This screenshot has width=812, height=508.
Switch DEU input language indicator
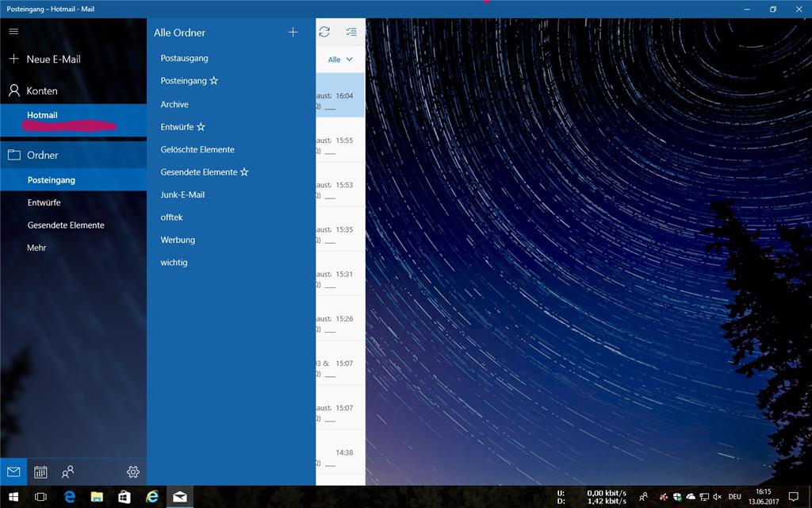pyautogui.click(x=734, y=497)
